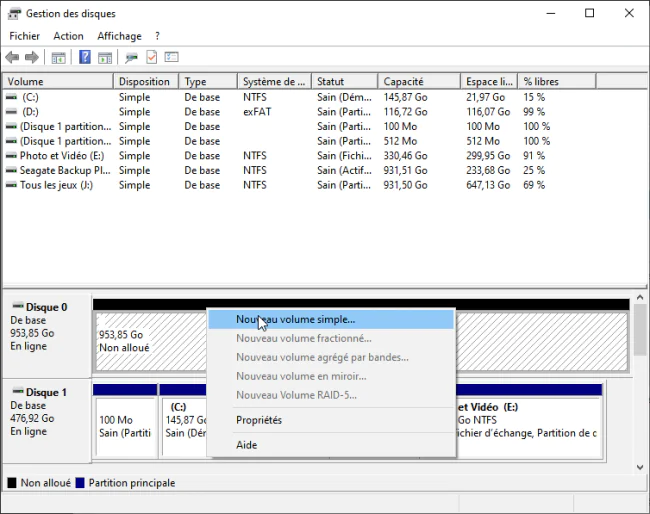Open the Fichier menu
This screenshot has width=650, height=514.
pyautogui.click(x=24, y=36)
